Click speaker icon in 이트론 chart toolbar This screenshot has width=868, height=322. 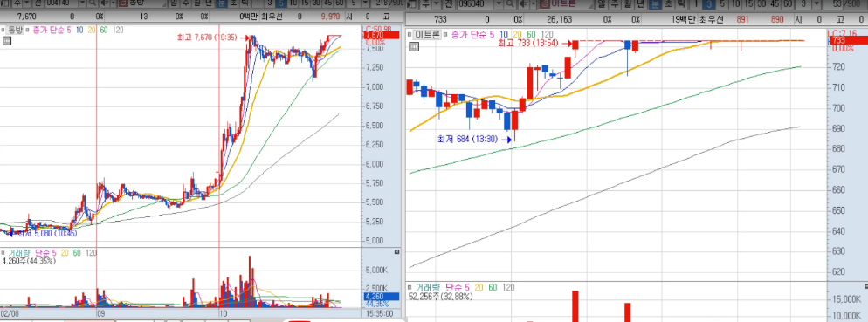[523, 3]
